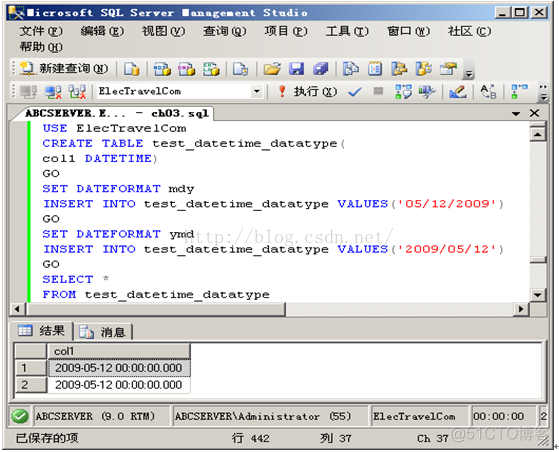Click the Design Query in Editor icon
Image resolution: width=559 pixels, height=452 pixels.
point(458,92)
